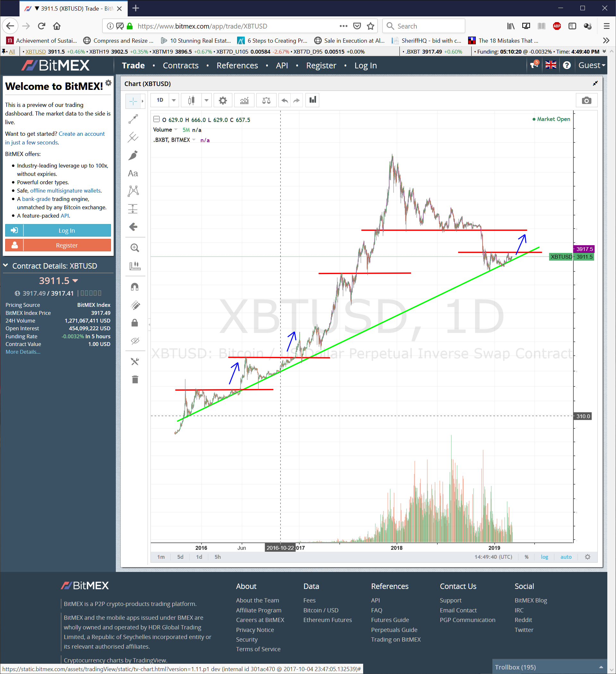Image resolution: width=616 pixels, height=674 pixels.
Task: Toggle the log scale option
Action: pos(544,557)
